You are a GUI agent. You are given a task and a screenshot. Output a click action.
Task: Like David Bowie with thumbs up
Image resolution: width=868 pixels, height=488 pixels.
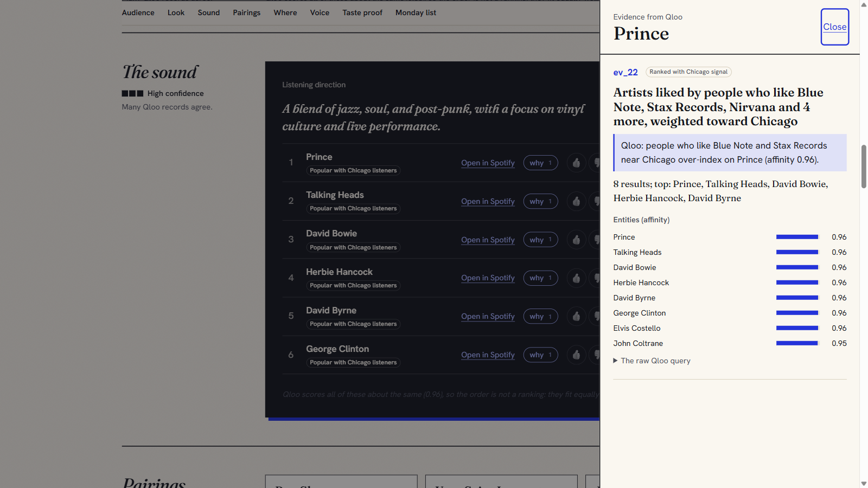tap(576, 240)
